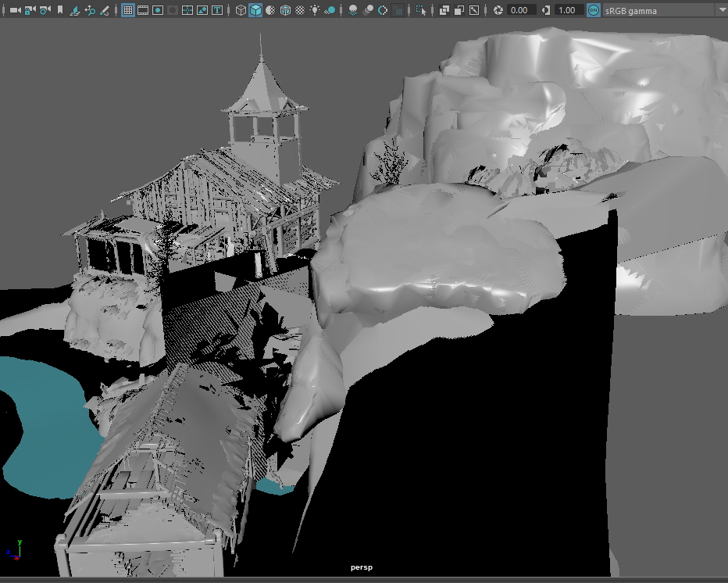This screenshot has height=583, width=728.
Task: Click the exposure value field 0.00
Action: point(521,10)
